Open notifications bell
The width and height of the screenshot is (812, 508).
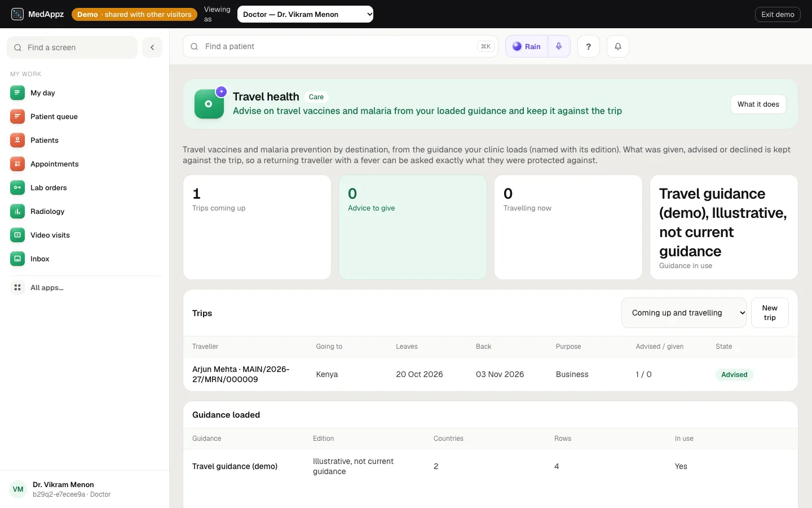[x=618, y=46]
